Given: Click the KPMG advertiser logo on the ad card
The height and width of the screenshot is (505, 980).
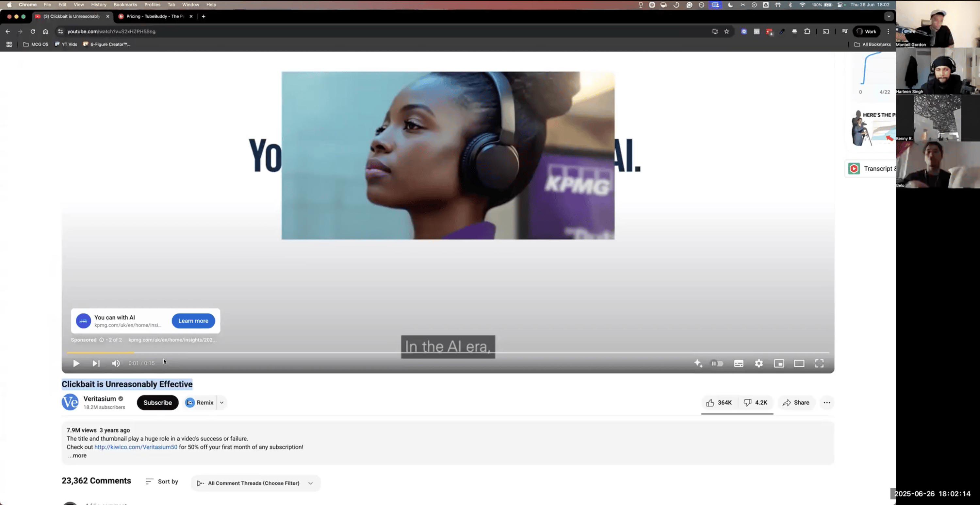Looking at the screenshot, I should coord(83,321).
